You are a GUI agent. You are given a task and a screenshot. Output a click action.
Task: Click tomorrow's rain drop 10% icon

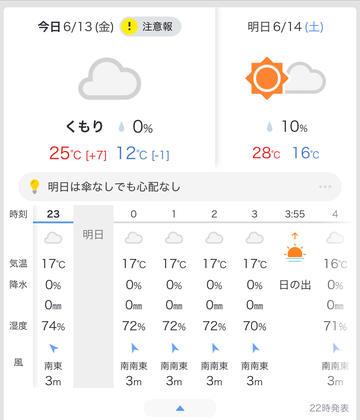pos(269,127)
